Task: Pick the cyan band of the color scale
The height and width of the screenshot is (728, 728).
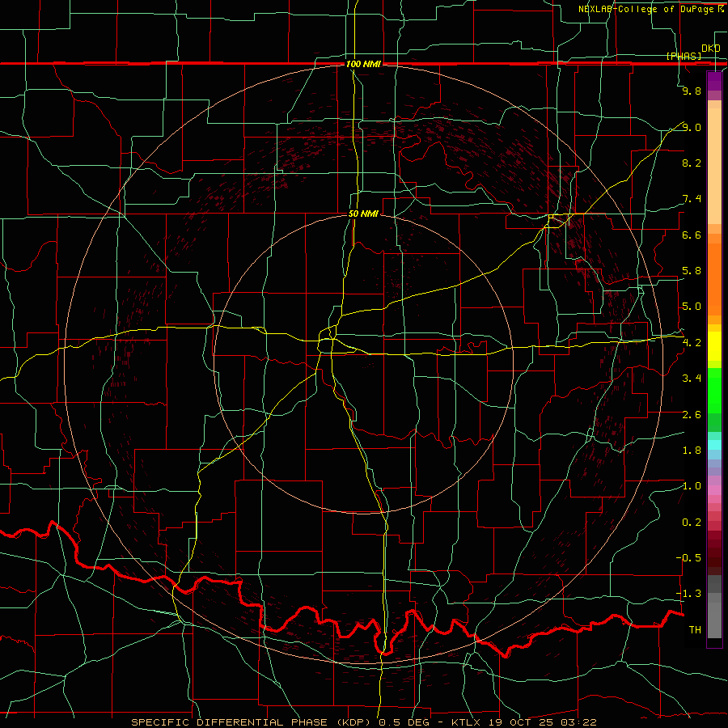Action: [x=714, y=445]
